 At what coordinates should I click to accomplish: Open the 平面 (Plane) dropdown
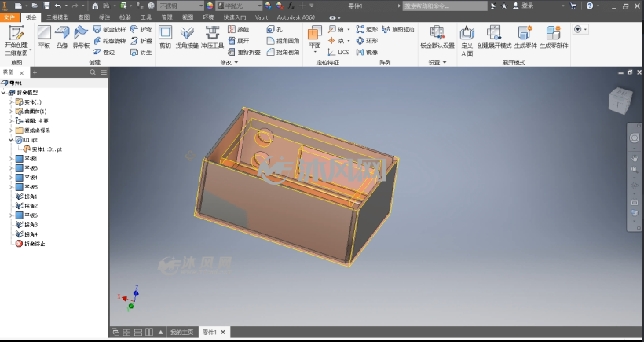[315, 52]
